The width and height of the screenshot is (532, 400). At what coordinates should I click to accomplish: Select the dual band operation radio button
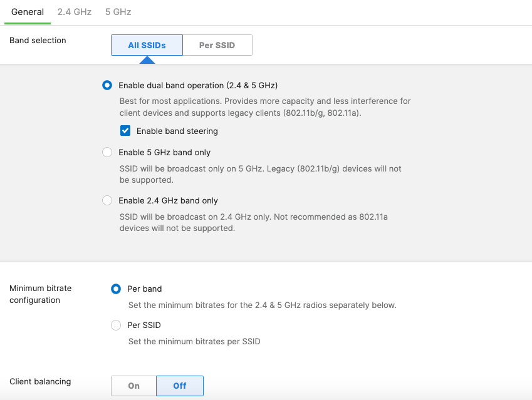[x=107, y=85]
